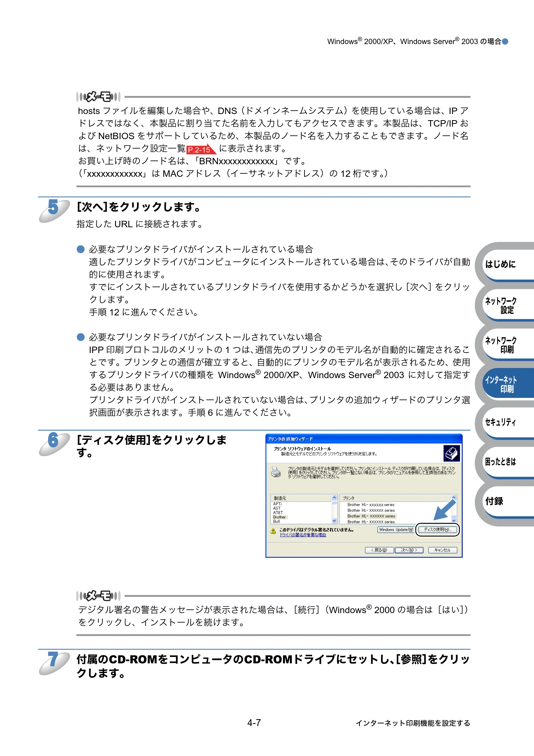Click the プリンタ list's scroll-down arrow
This screenshot has width=534, height=756.
[454, 520]
